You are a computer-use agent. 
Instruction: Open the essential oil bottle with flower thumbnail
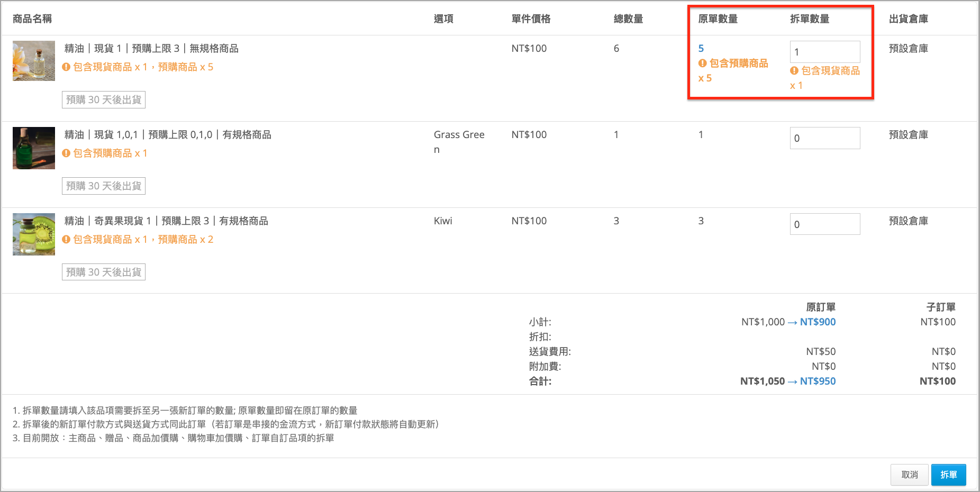34,61
